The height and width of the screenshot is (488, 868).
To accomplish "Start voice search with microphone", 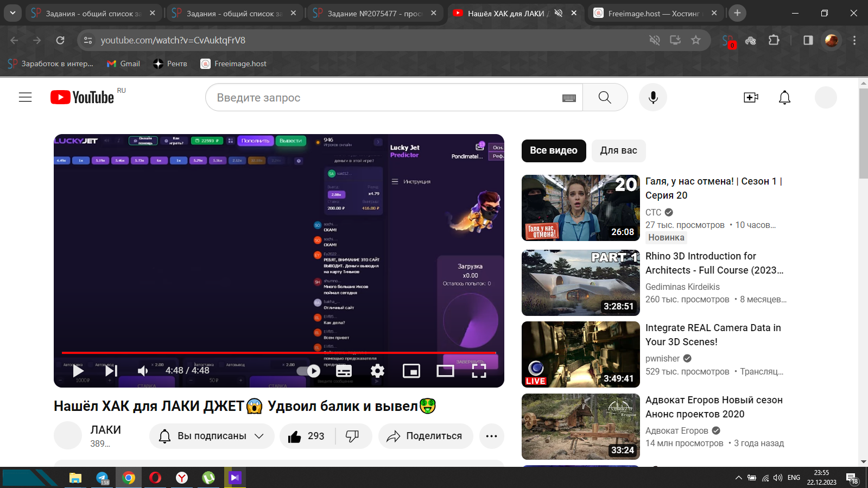I will tap(653, 97).
